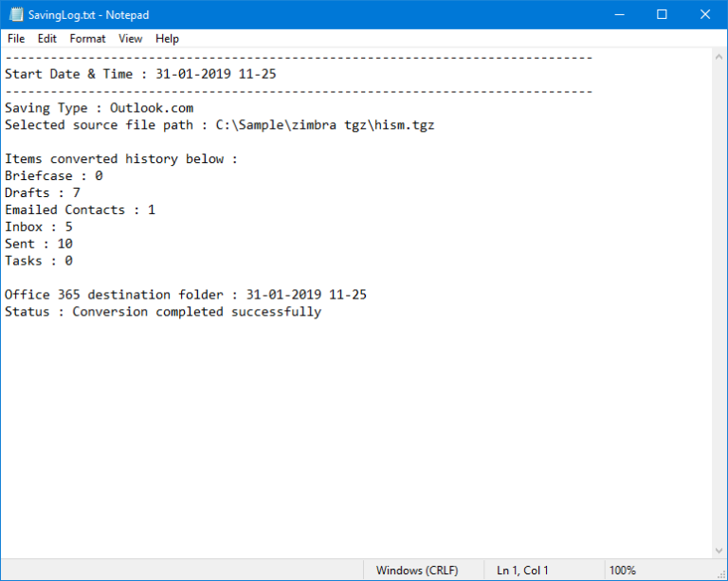This screenshot has height=581, width=728.
Task: Maximize the Notepad window
Action: pyautogui.click(x=662, y=15)
